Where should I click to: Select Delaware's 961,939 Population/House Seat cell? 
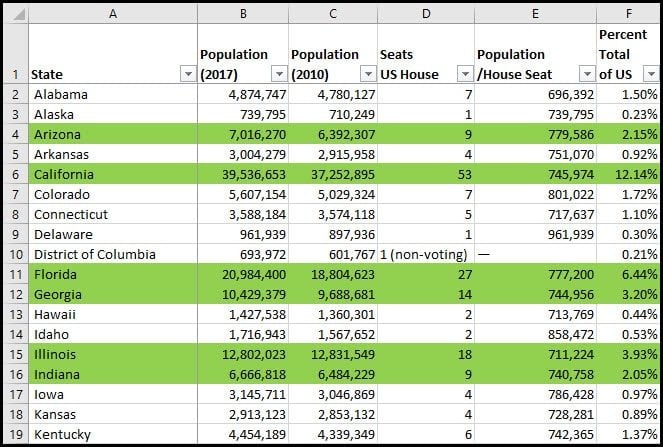535,234
